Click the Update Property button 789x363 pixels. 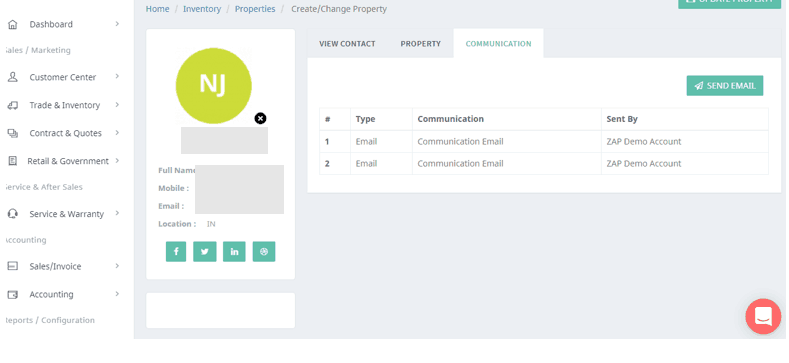730,3
